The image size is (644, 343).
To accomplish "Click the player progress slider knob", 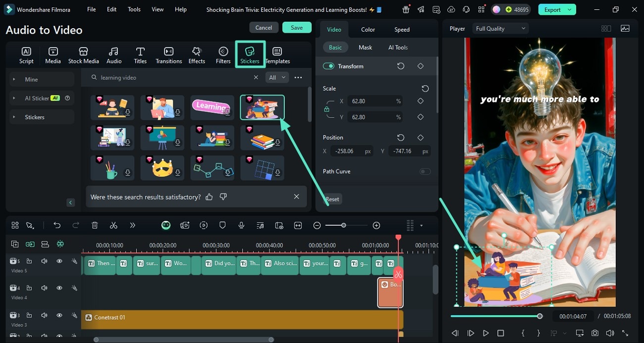I will pyautogui.click(x=540, y=316).
